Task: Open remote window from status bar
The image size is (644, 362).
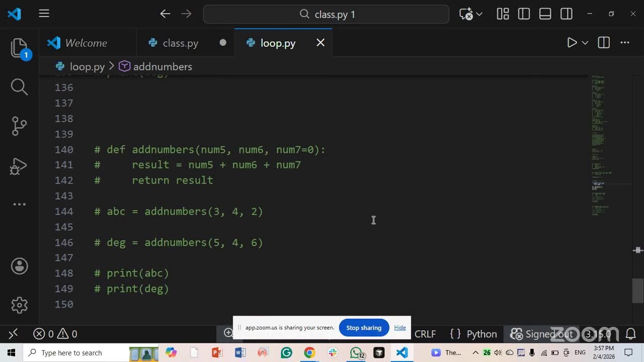Action: click(x=14, y=334)
